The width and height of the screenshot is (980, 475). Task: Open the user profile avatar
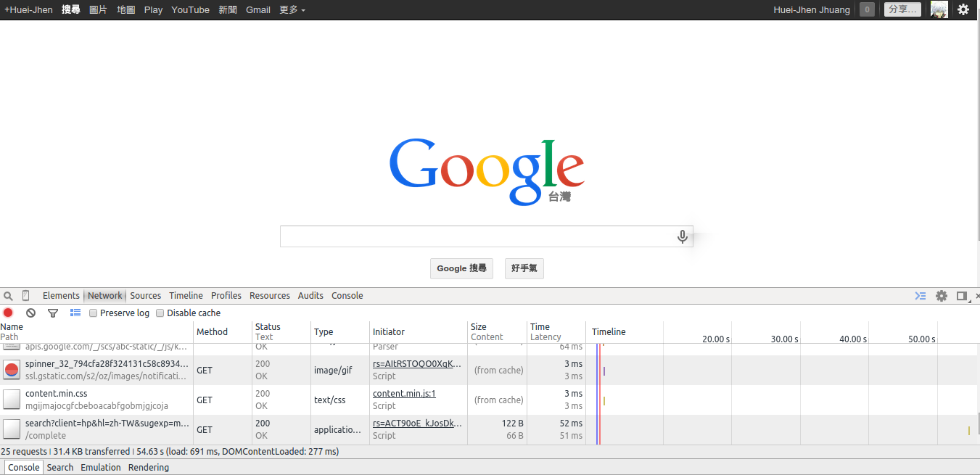point(939,9)
